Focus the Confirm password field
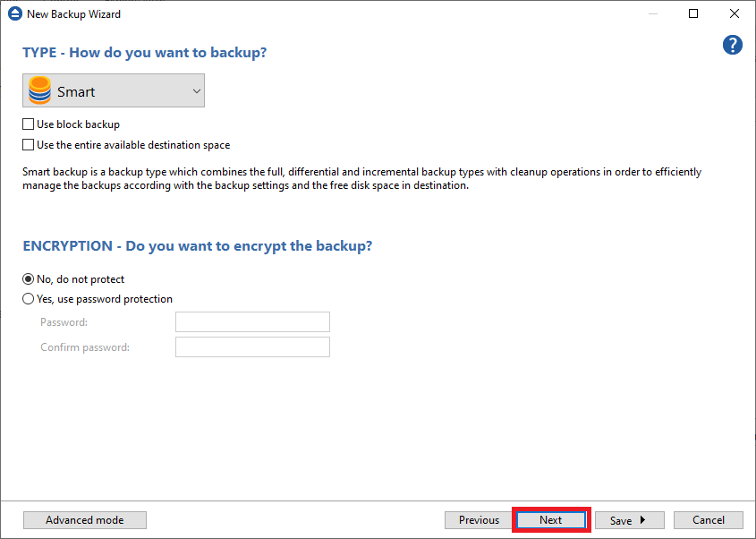This screenshot has height=539, width=756. click(252, 347)
